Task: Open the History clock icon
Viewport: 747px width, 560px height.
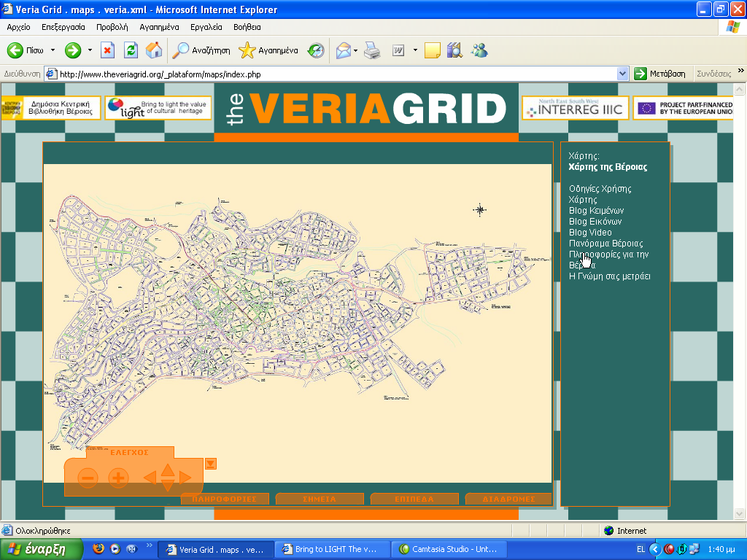Action: point(315,50)
